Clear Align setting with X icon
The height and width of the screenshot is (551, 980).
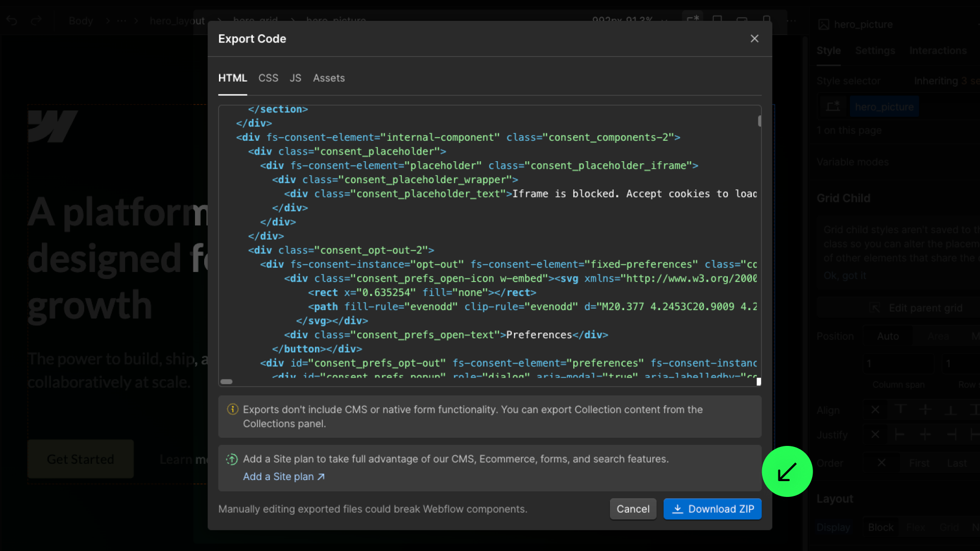point(875,410)
